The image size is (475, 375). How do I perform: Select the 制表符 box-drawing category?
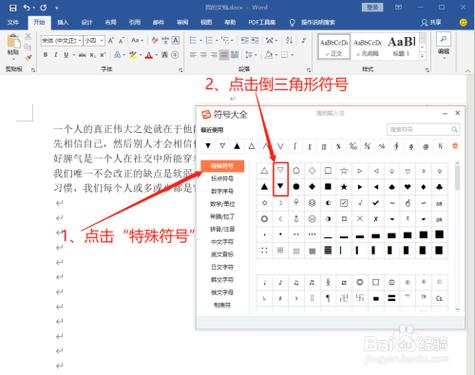(x=222, y=305)
